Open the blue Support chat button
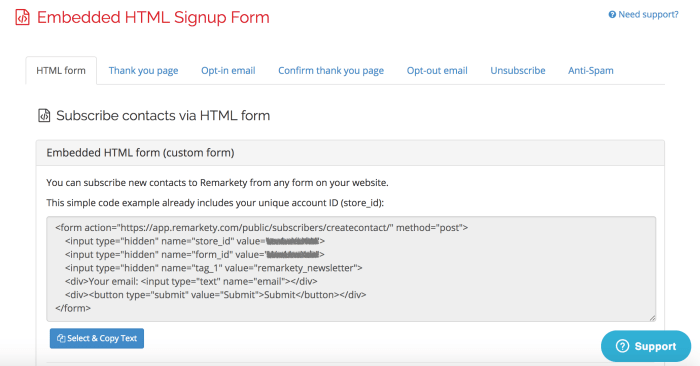 click(x=646, y=346)
